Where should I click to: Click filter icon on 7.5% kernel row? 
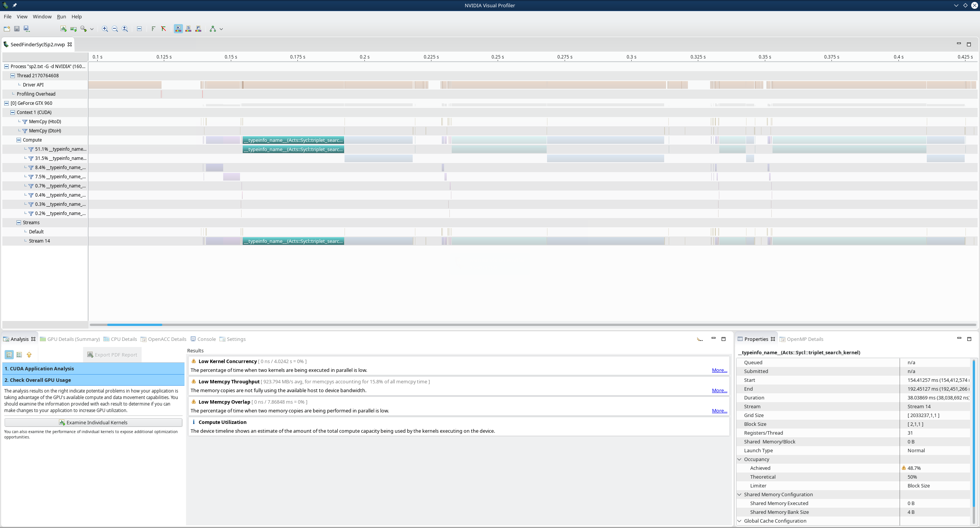pos(31,177)
